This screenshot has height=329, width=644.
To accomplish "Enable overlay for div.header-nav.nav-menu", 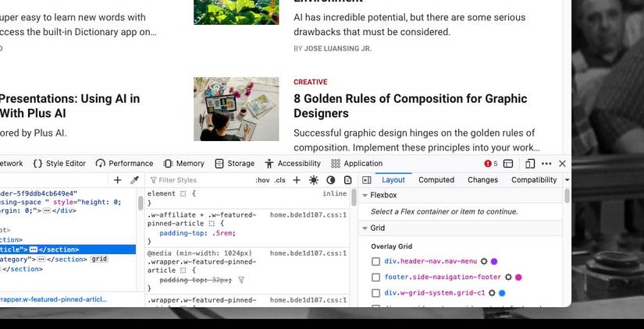I will [x=375, y=261].
